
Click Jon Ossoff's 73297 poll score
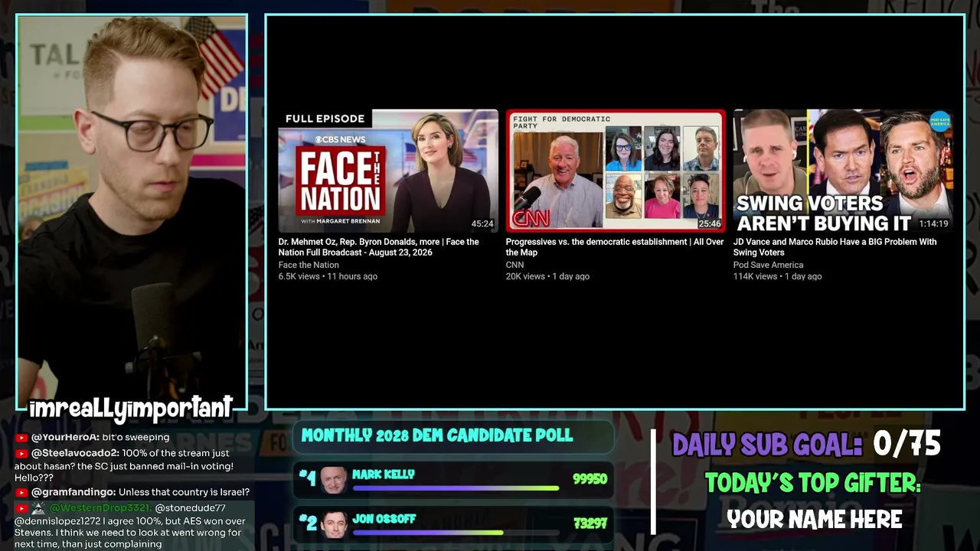(x=590, y=524)
